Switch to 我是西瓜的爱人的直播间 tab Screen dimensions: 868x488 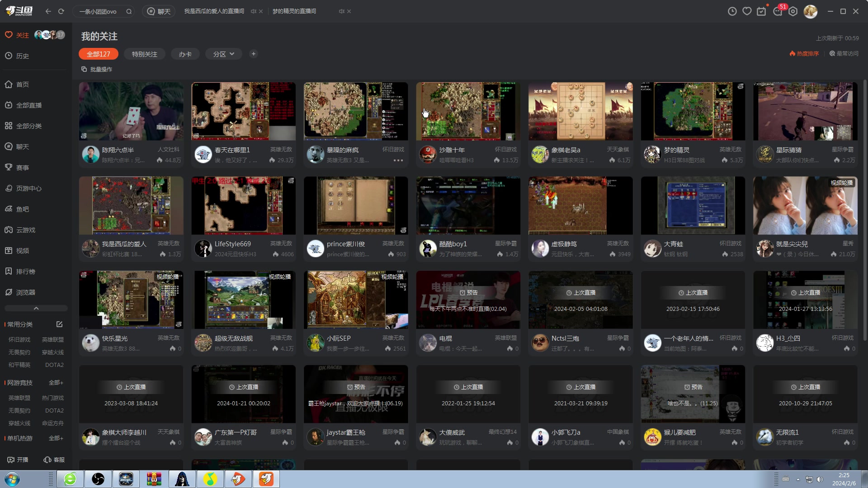214,11
